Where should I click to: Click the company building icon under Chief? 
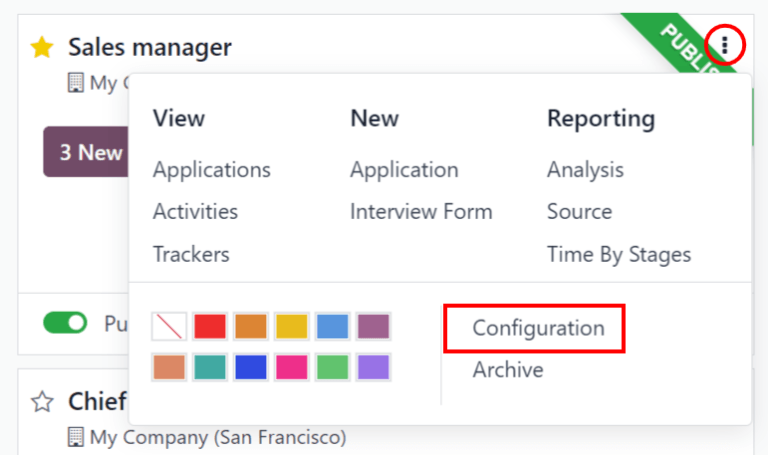75,437
